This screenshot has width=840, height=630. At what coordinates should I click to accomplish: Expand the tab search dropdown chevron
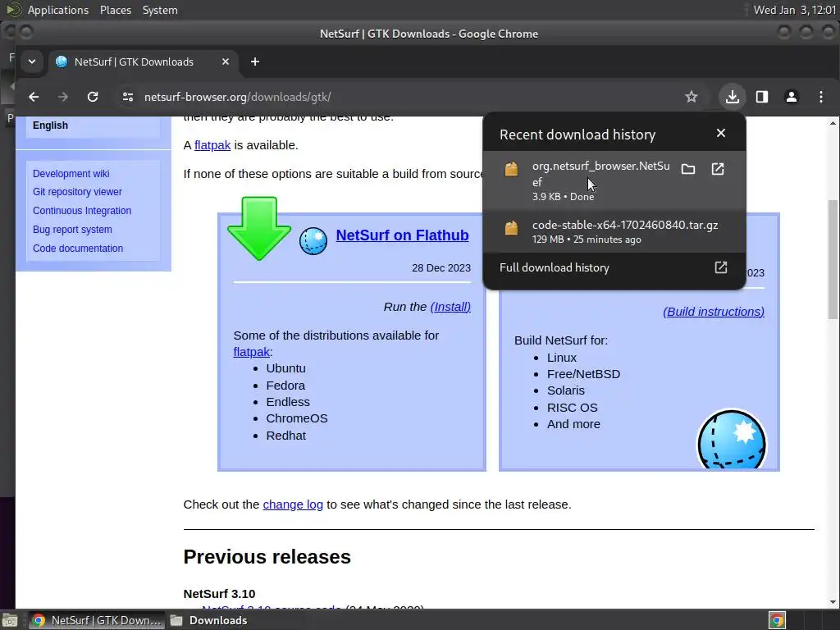pyautogui.click(x=32, y=62)
